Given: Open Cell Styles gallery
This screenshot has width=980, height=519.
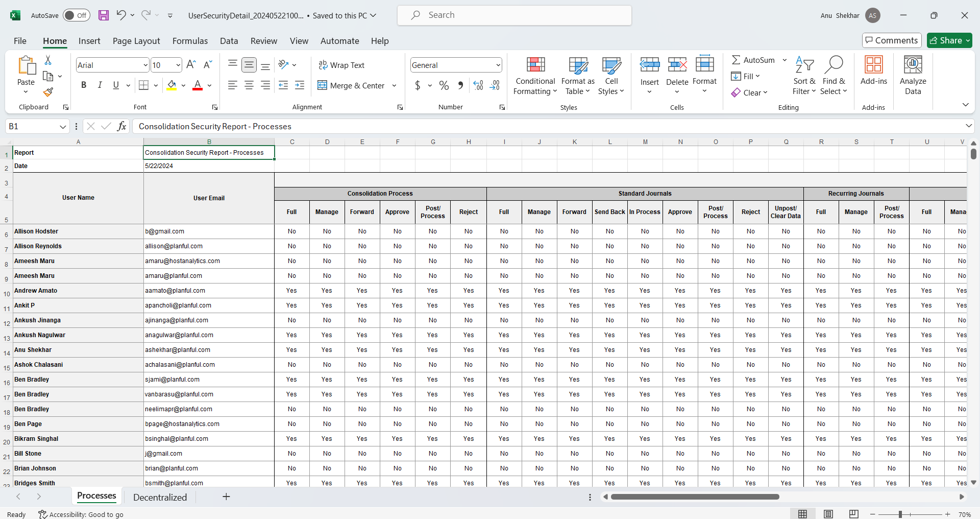Looking at the screenshot, I should point(611,76).
